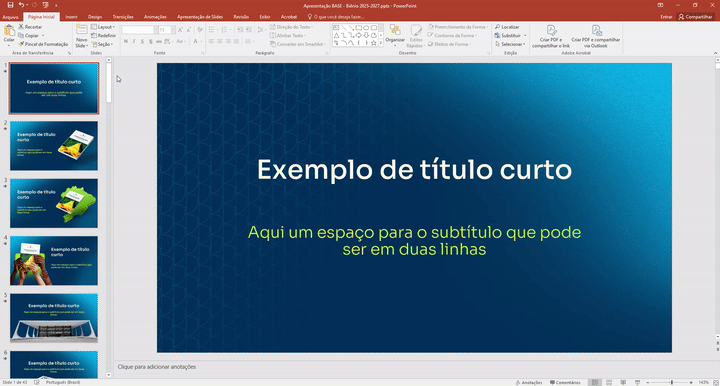
Task: Select slide 4 thumbnail with hands image
Action: point(54,261)
